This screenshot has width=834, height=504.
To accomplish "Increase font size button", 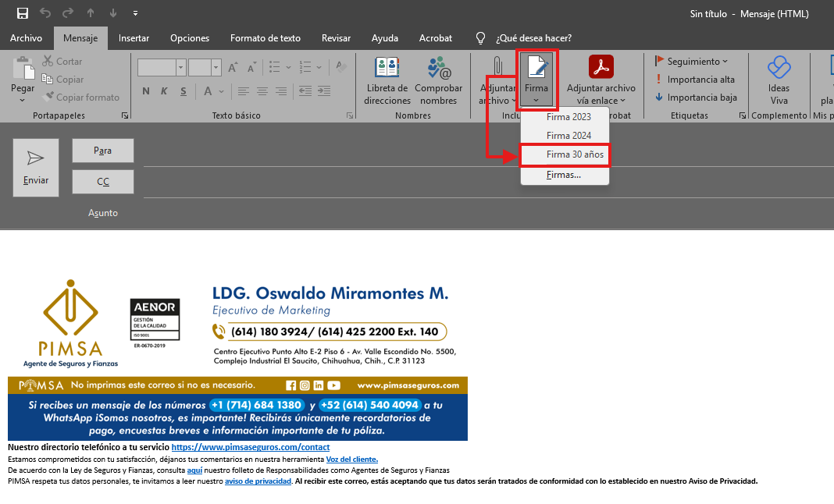I will pos(233,68).
